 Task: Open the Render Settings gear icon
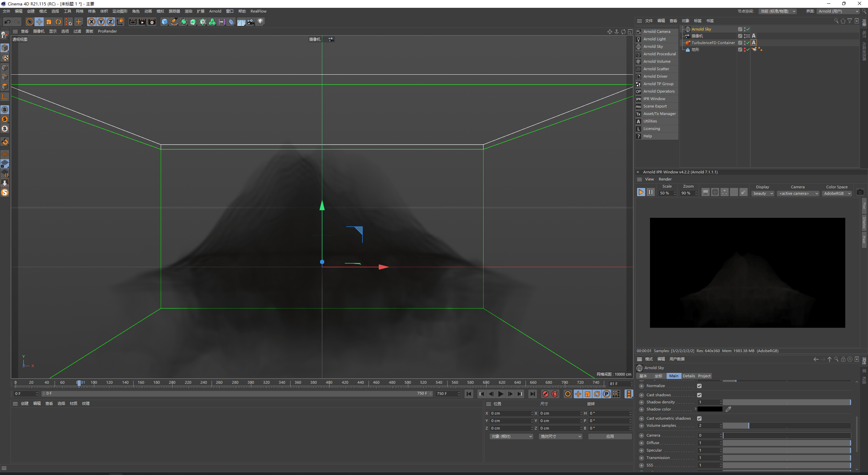(x=152, y=22)
